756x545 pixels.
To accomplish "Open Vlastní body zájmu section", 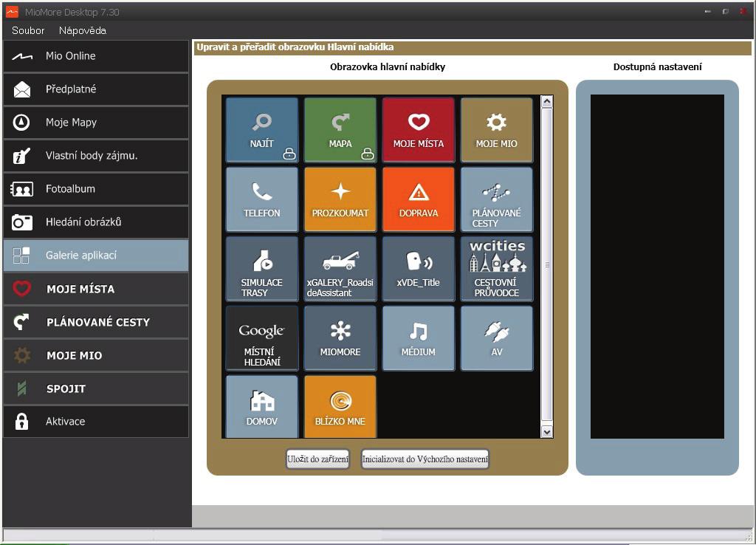I will (x=96, y=156).
